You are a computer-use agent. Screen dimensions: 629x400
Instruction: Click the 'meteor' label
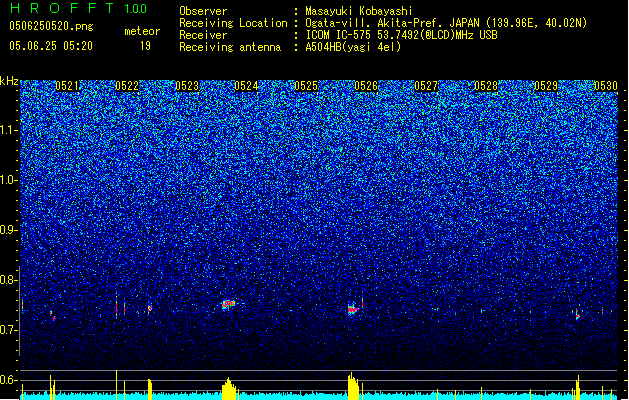(142, 31)
